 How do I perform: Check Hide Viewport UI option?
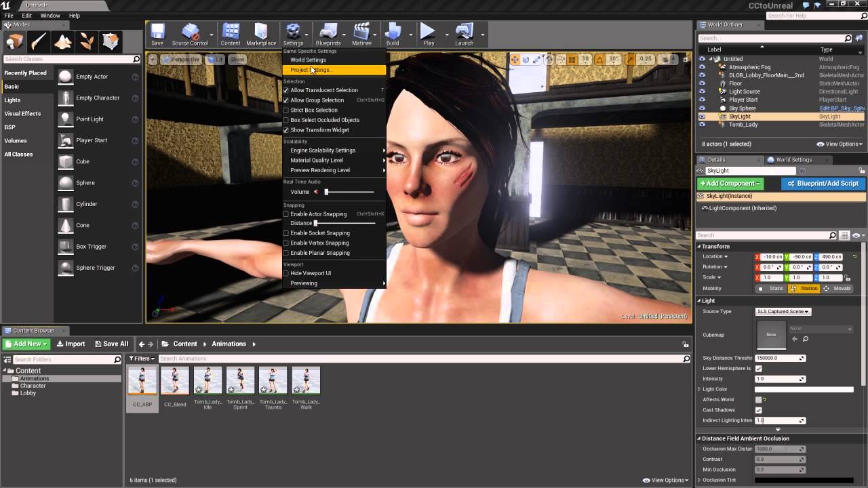pyautogui.click(x=285, y=273)
